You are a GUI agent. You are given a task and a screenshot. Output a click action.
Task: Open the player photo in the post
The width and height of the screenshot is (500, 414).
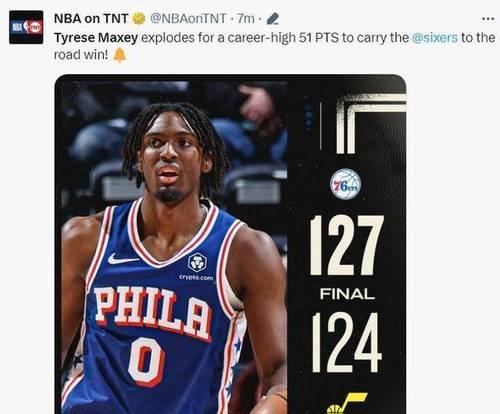point(174,245)
